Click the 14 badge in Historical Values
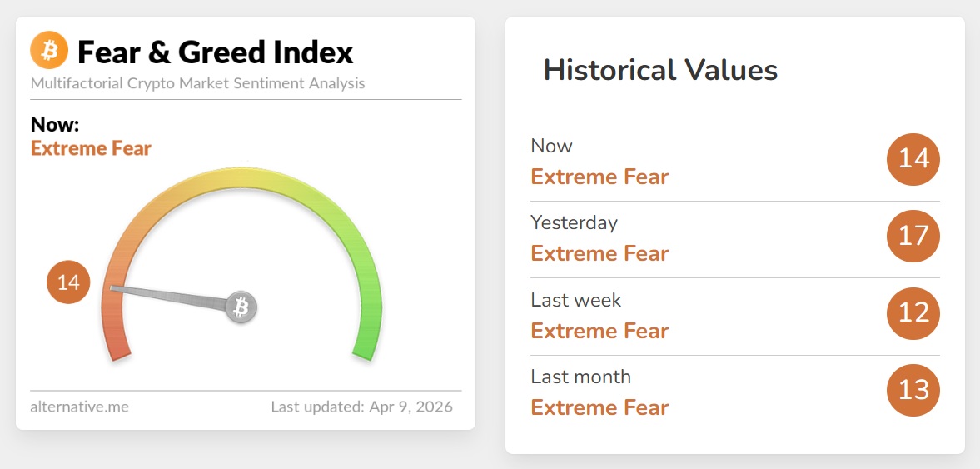 pyautogui.click(x=913, y=158)
